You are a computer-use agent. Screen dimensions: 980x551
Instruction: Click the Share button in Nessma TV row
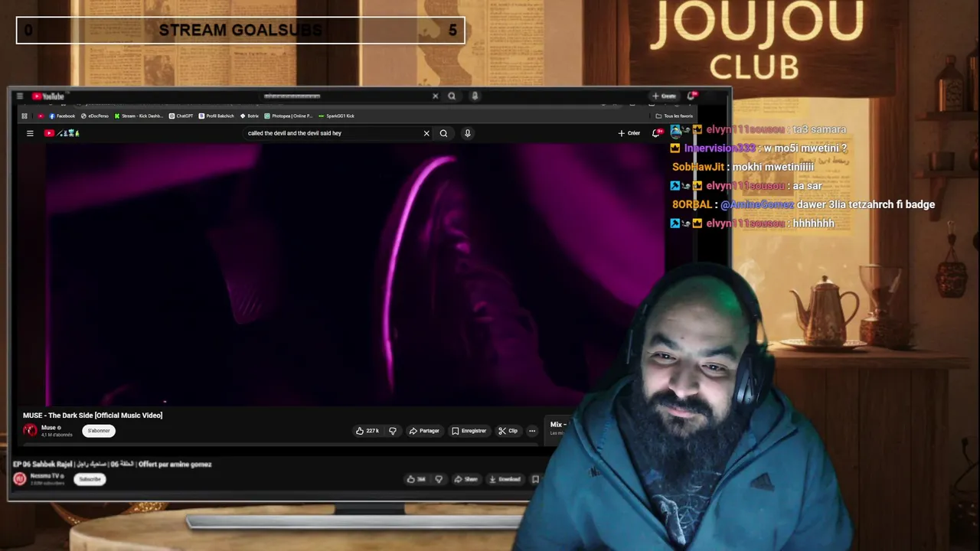tap(465, 479)
